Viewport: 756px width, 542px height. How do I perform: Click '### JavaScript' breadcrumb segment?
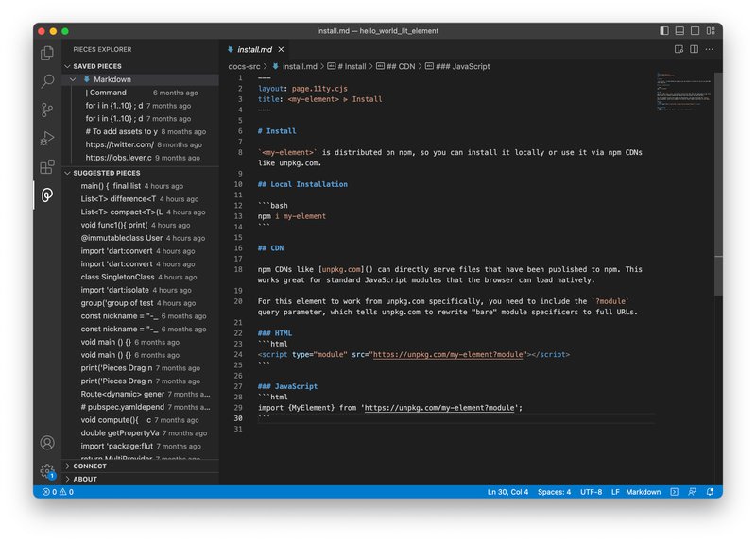coord(457,66)
